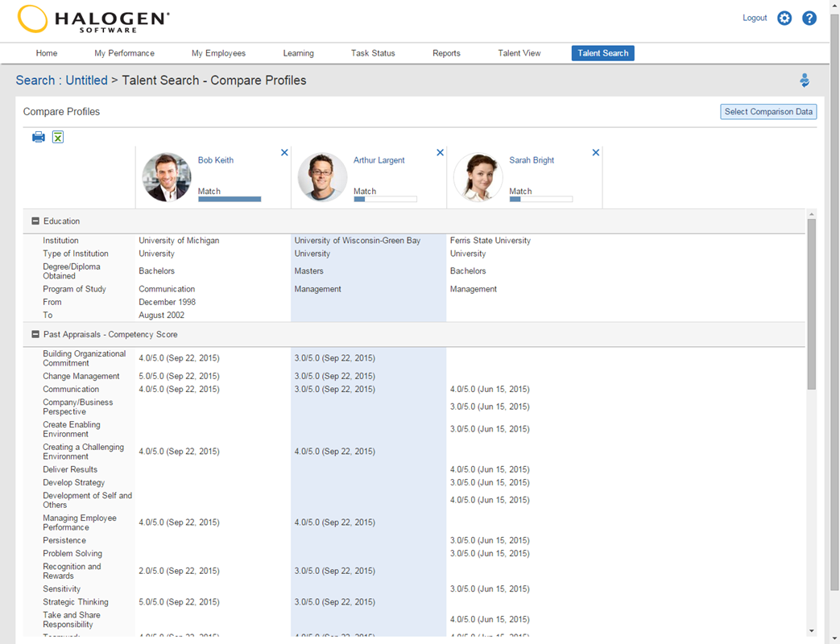Open the Settings gear in the top-right corner
This screenshot has width=840, height=644.
784,18
